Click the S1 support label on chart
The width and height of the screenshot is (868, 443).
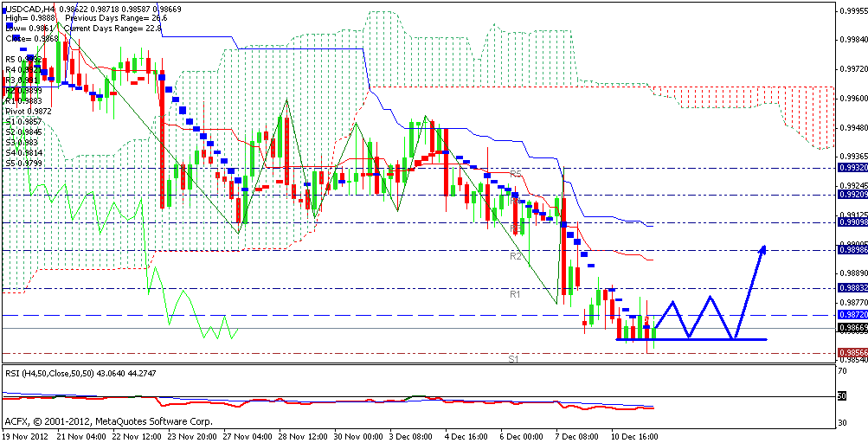click(513, 358)
